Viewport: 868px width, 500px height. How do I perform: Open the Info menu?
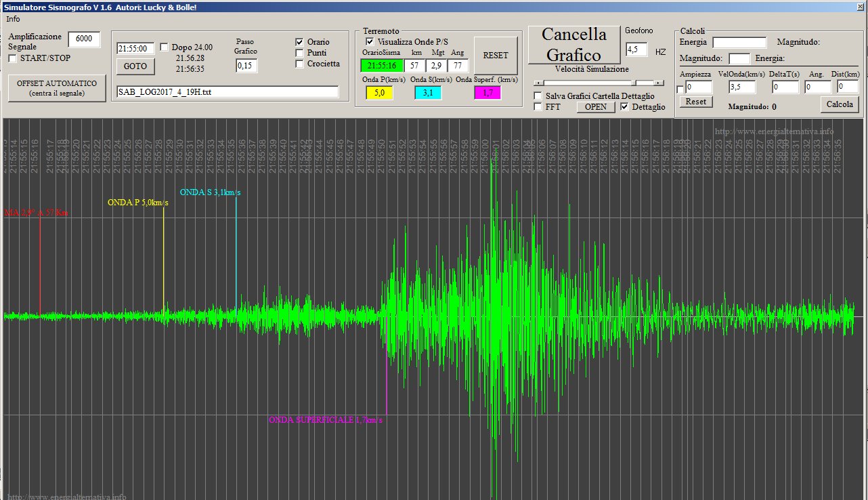13,19
